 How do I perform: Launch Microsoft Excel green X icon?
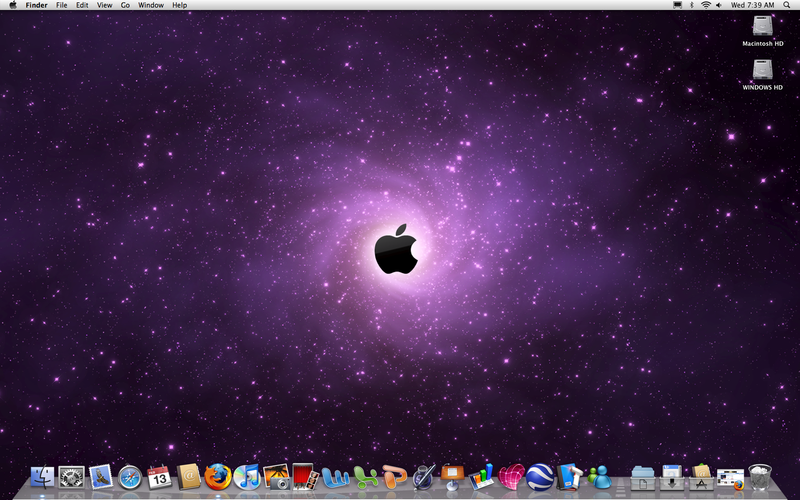point(365,478)
